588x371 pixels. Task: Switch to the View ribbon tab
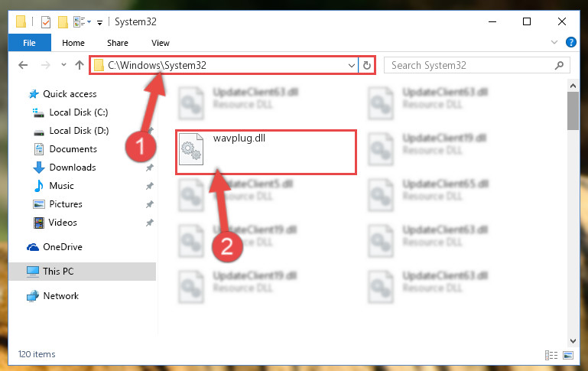click(161, 43)
